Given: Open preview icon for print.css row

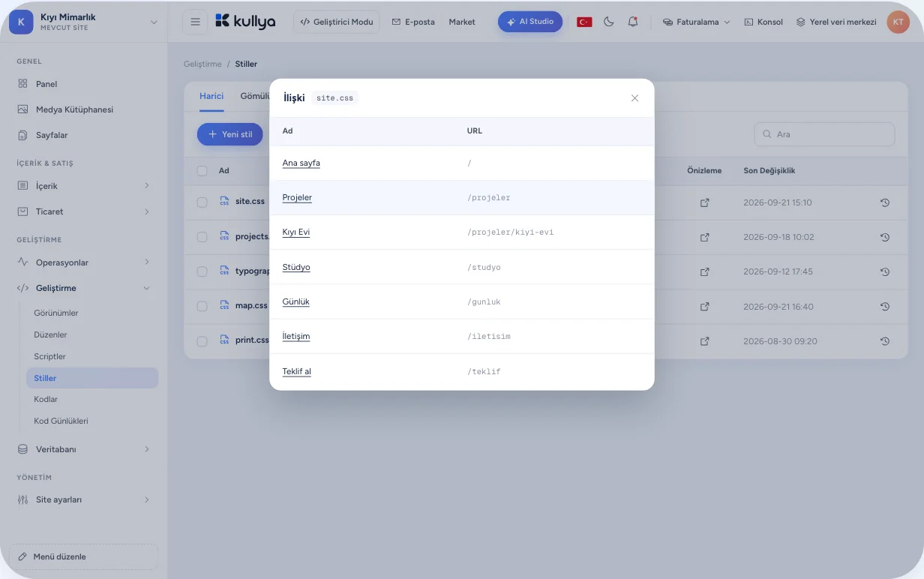Looking at the screenshot, I should (705, 341).
